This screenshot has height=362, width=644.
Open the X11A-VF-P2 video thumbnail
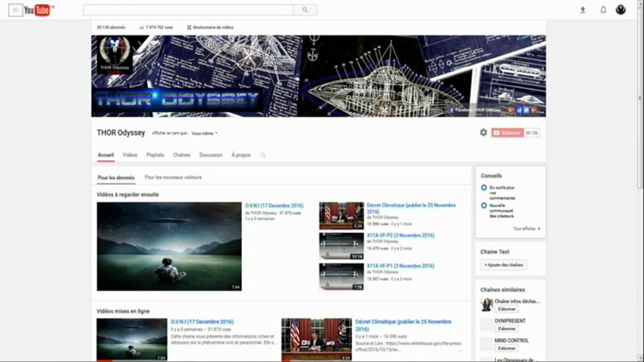click(x=341, y=246)
